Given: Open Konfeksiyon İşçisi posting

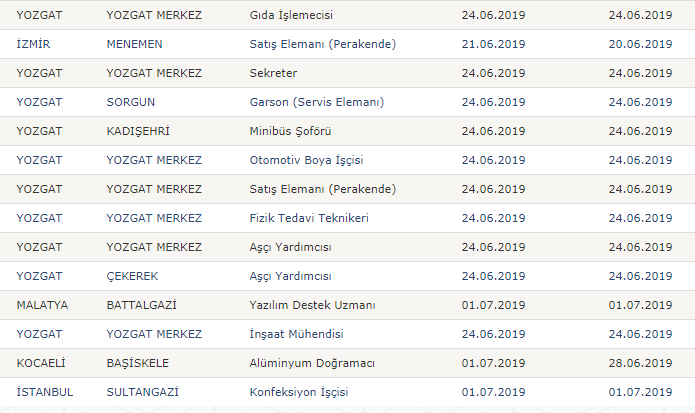Looking at the screenshot, I should (x=299, y=392).
